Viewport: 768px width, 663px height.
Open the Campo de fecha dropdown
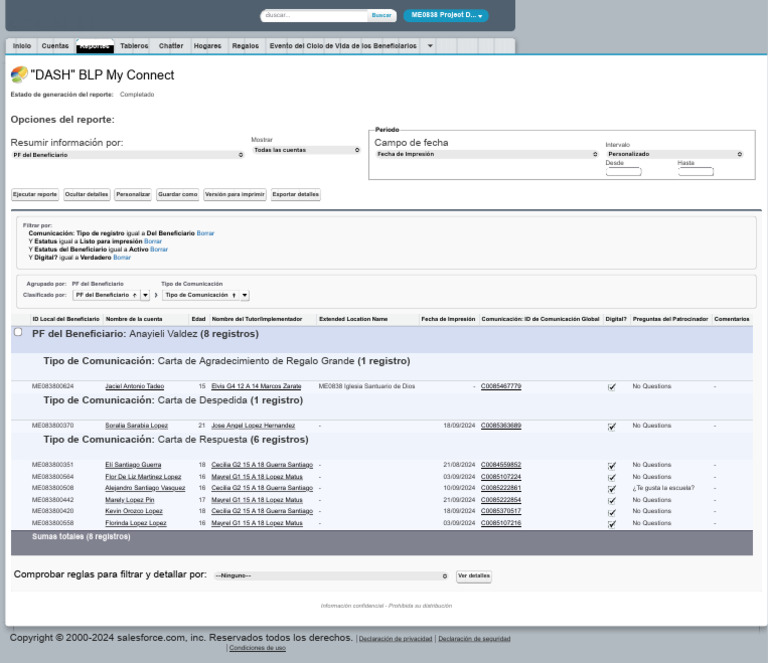tap(487, 154)
